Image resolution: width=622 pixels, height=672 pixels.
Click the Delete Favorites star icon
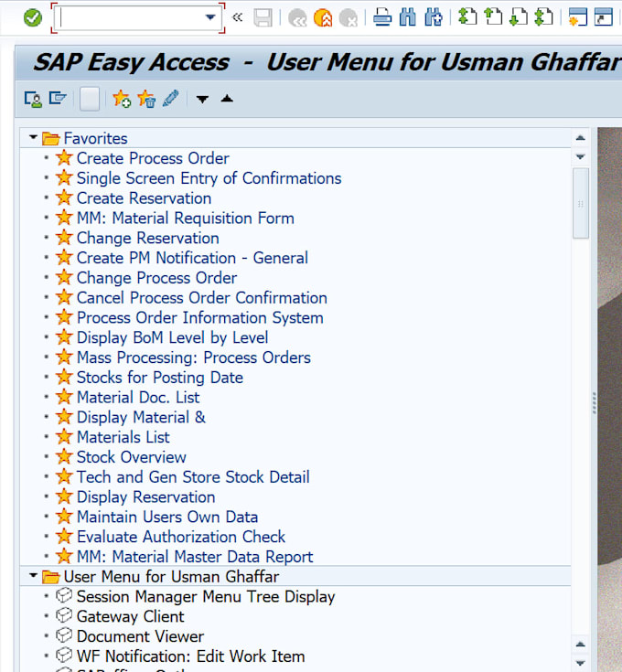coord(146,99)
